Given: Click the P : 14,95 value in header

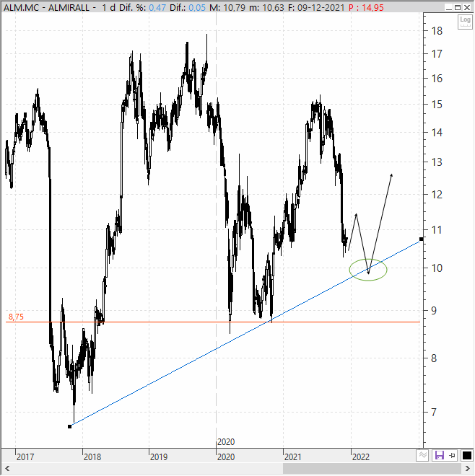Looking at the screenshot, I should [366, 8].
